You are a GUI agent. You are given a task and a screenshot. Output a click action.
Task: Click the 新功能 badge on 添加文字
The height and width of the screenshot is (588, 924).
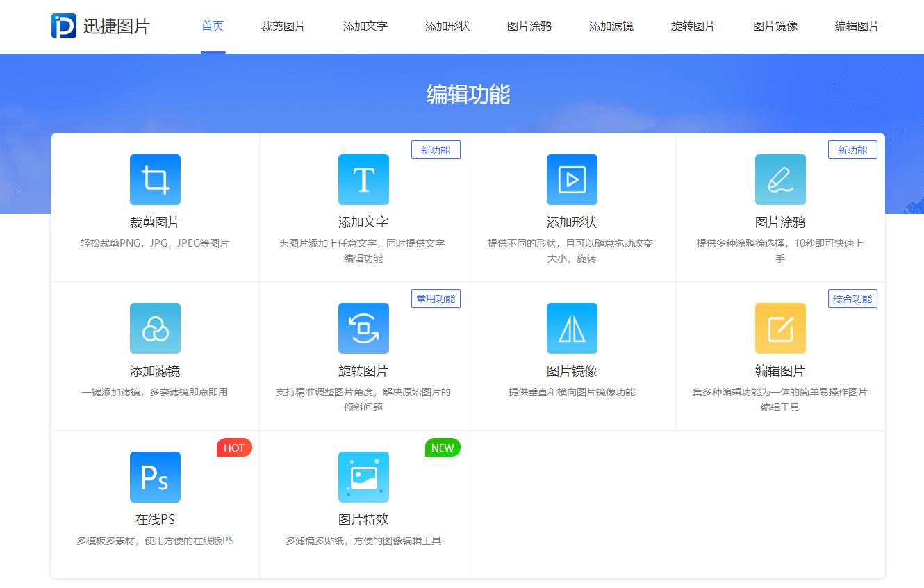pos(436,149)
